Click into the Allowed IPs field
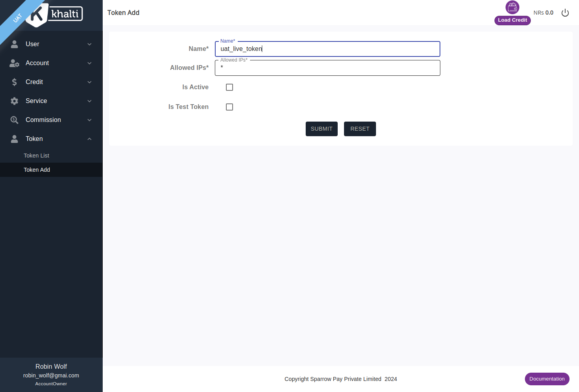The height and width of the screenshot is (392, 579). click(327, 68)
